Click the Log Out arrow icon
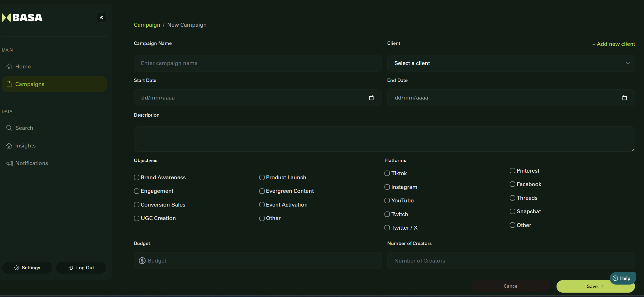This screenshot has width=644, height=297. click(71, 268)
